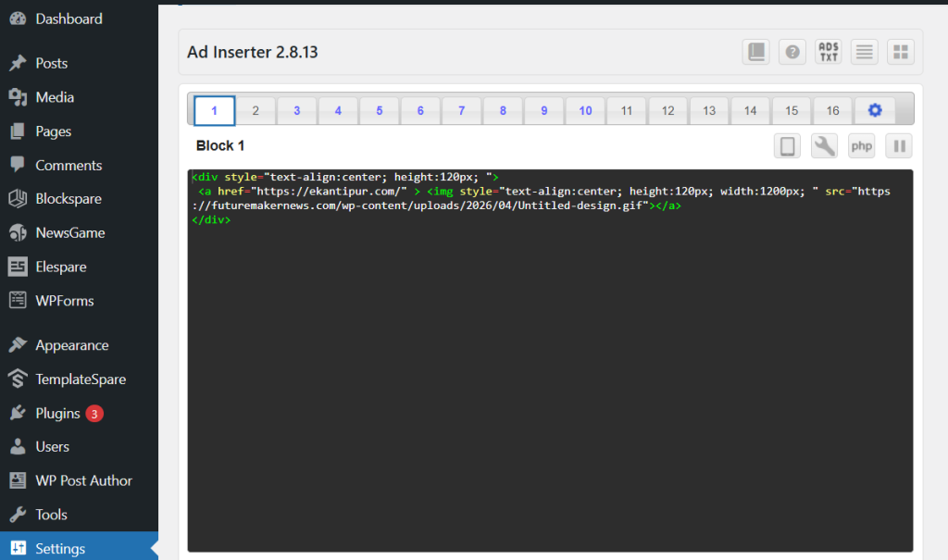Screen dimensions: 948x560
Task: Open the blocks grid view icon
Action: click(900, 52)
